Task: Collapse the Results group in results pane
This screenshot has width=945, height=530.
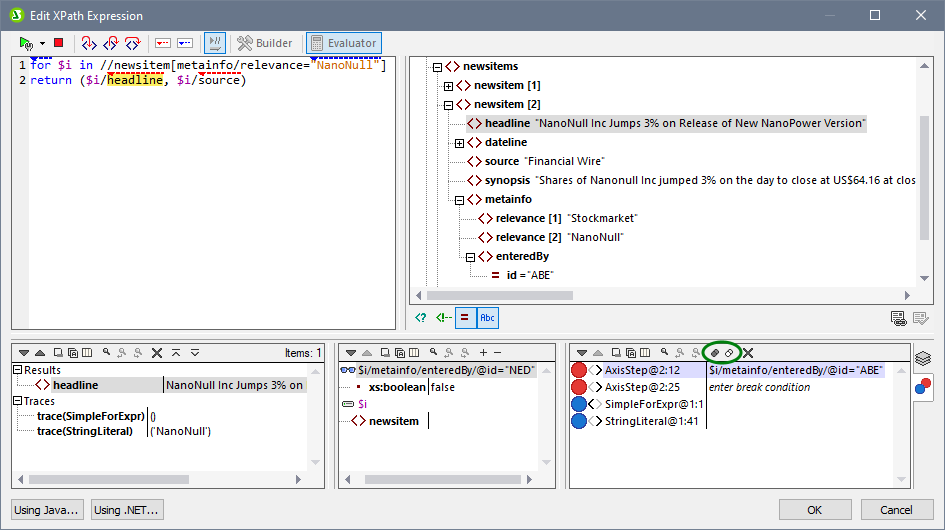Action: (18, 370)
